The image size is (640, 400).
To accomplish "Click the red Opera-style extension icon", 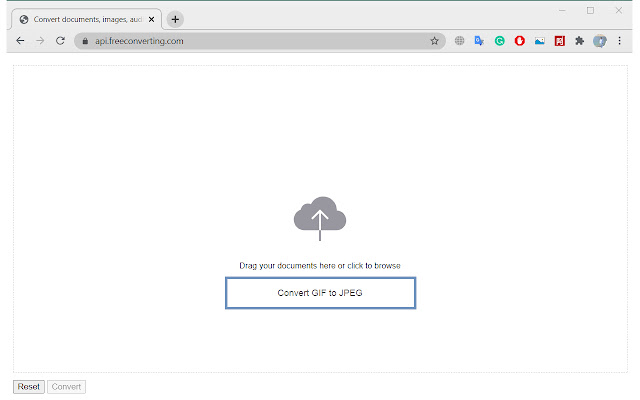I will (x=520, y=41).
